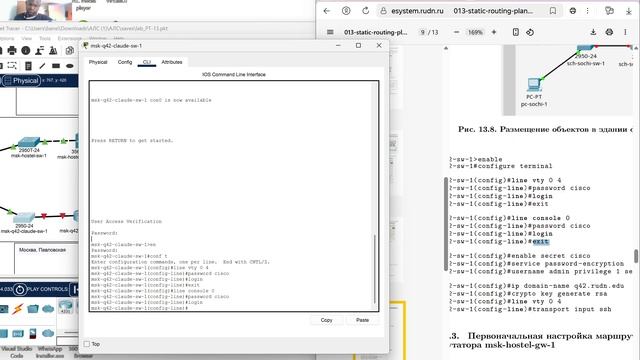
Task: Toggle the Top checkbox in switch window
Action: (x=87, y=344)
